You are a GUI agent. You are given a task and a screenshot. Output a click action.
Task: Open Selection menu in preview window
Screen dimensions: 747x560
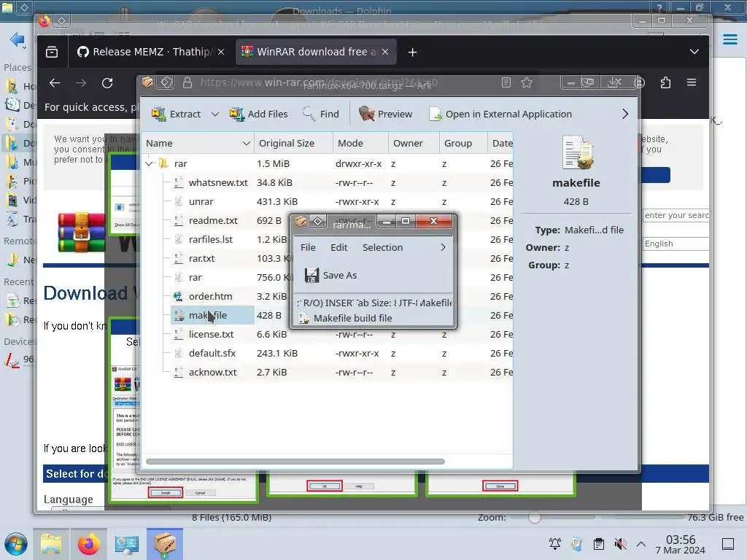(x=382, y=248)
